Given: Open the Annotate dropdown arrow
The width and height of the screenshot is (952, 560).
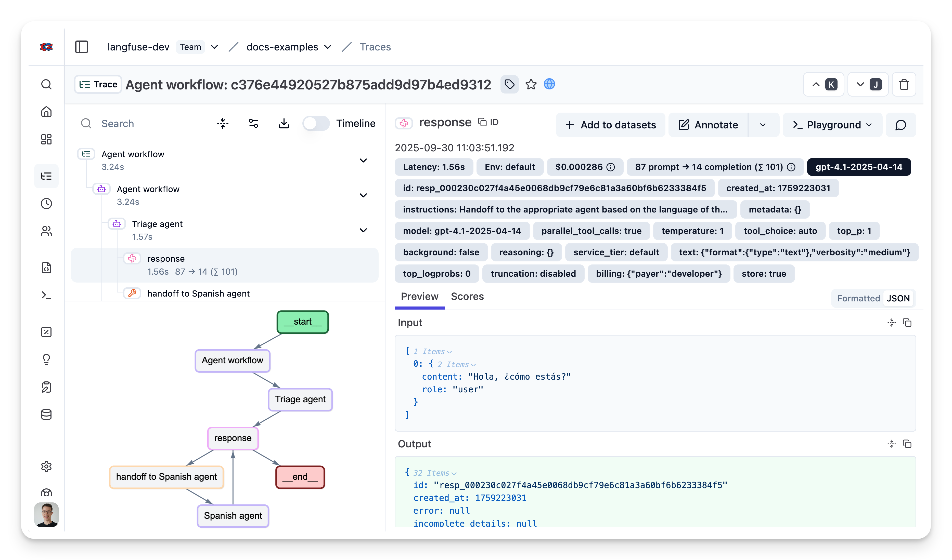Looking at the screenshot, I should pos(763,125).
